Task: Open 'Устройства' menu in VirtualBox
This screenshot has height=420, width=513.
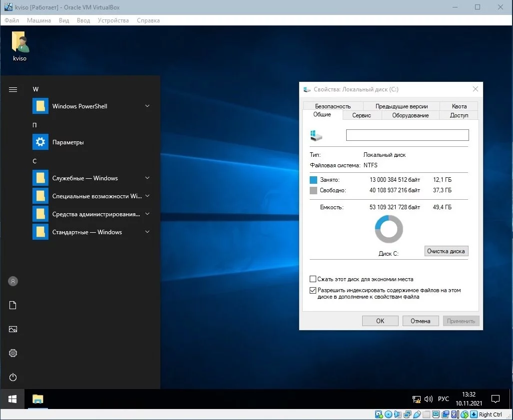Action: point(113,20)
